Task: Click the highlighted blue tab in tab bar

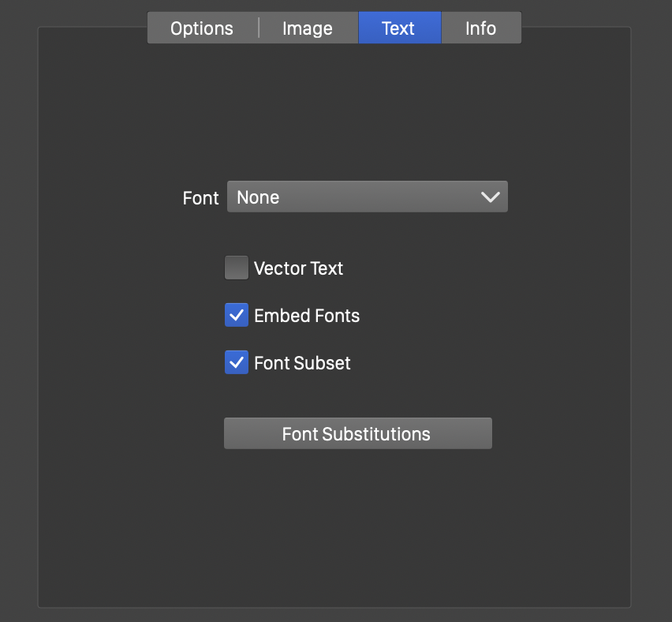Action: point(398,28)
